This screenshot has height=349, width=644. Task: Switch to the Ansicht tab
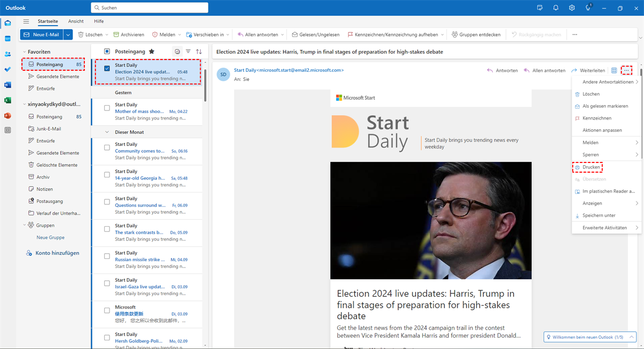[76, 21]
